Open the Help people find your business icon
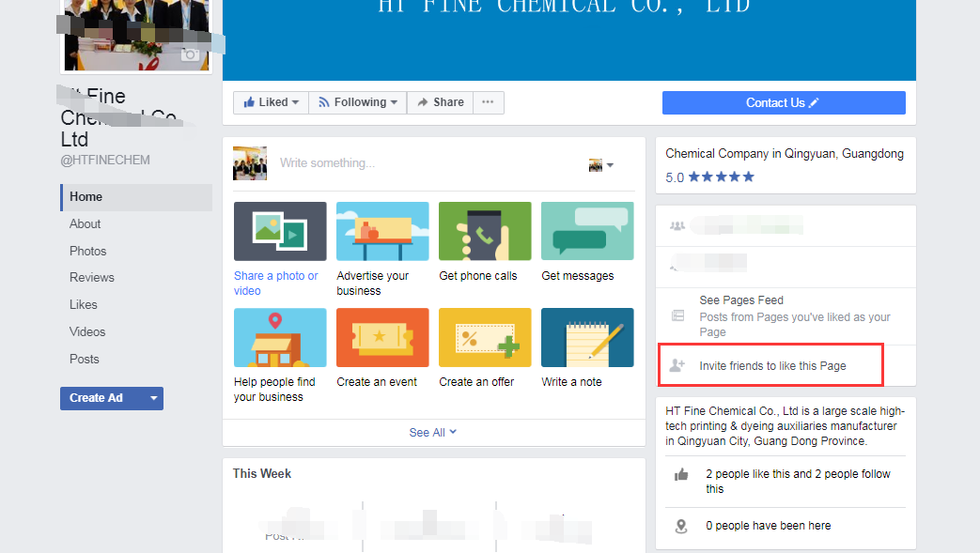980x553 pixels. tap(280, 337)
